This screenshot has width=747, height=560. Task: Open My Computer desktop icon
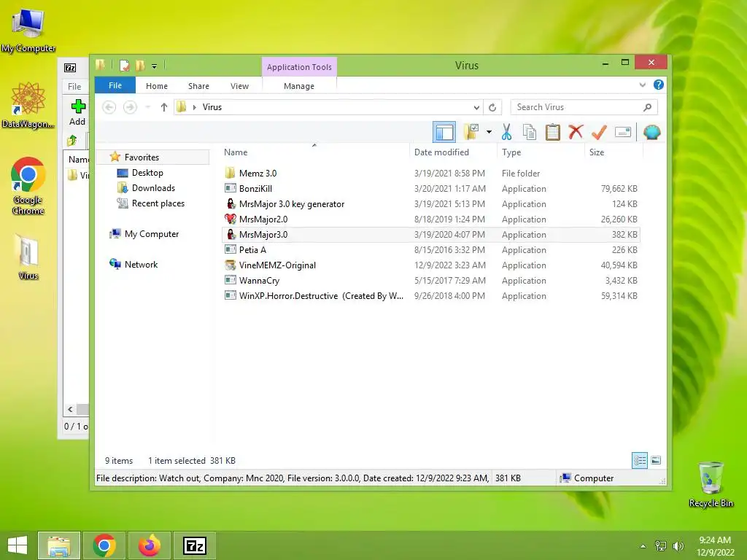(x=28, y=31)
